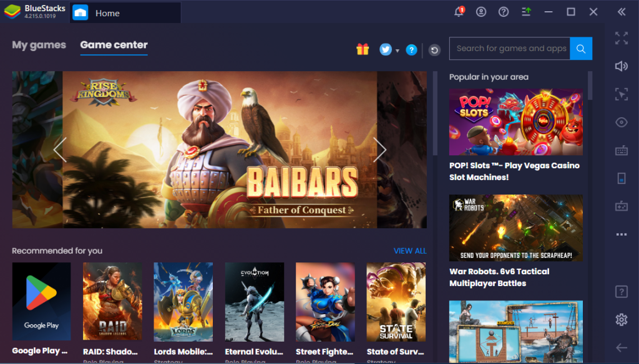Maximize the BlueStacks window
Image resolution: width=639 pixels, height=364 pixels.
[x=571, y=12]
